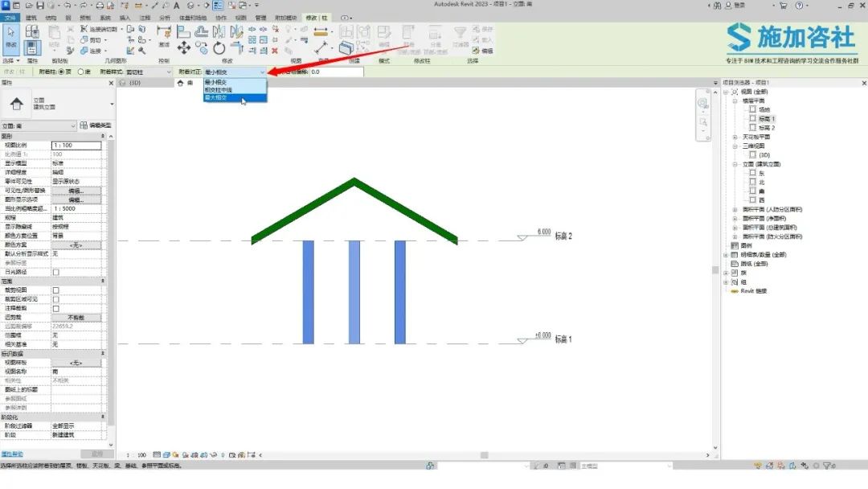Click the Type Properties icon in the ribbon
868x489 pixels.
click(x=32, y=32)
